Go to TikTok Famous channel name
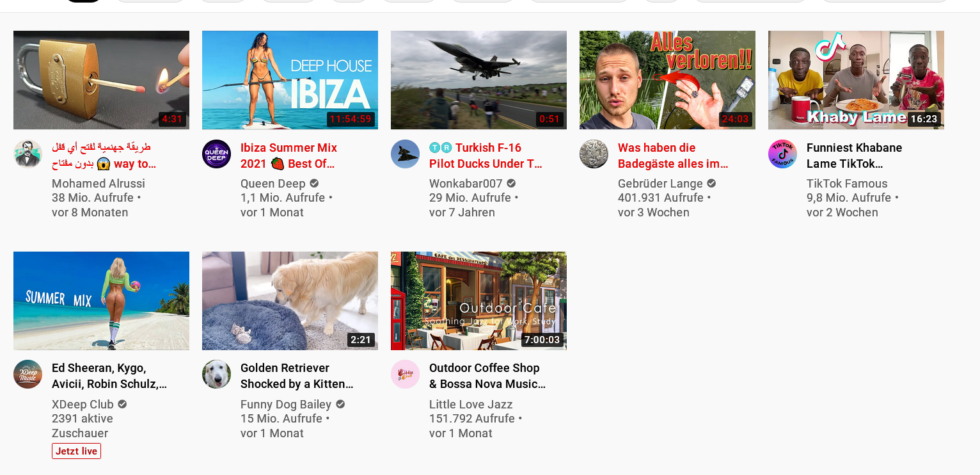Viewport: 980px width, 475px height. (x=847, y=184)
